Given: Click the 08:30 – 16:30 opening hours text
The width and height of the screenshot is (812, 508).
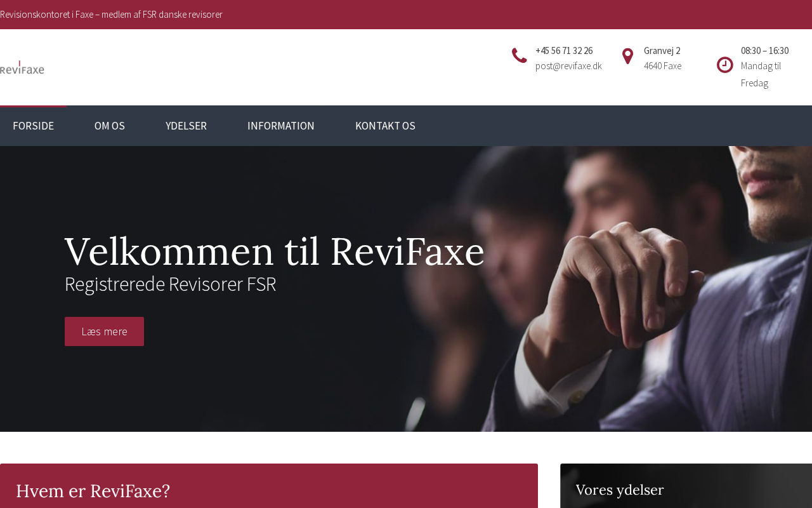Looking at the screenshot, I should click(x=764, y=51).
